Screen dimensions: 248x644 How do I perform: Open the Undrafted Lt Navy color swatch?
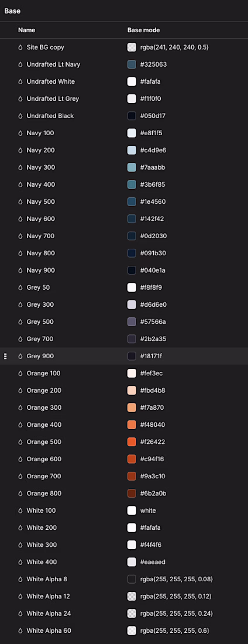point(132,64)
